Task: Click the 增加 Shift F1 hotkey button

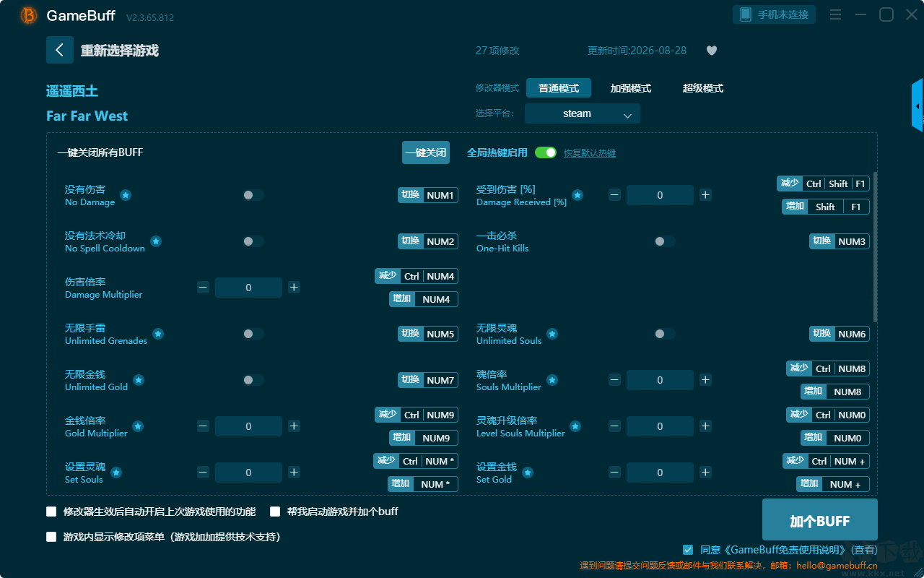Action: (x=826, y=207)
